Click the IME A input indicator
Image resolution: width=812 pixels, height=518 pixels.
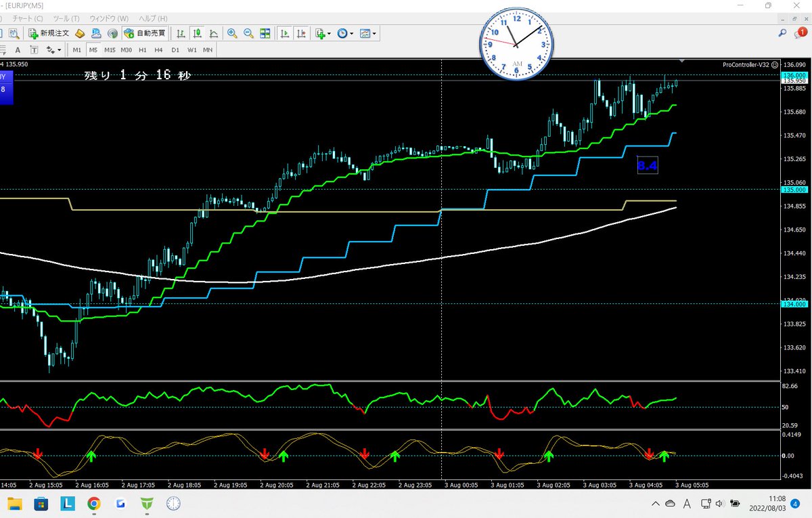687,503
